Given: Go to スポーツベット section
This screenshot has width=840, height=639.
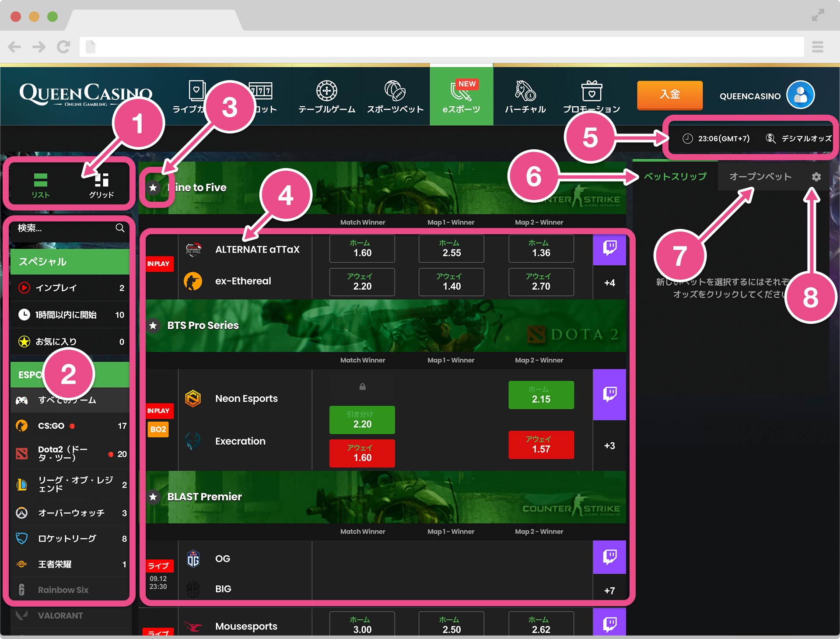Looking at the screenshot, I should click(x=395, y=97).
